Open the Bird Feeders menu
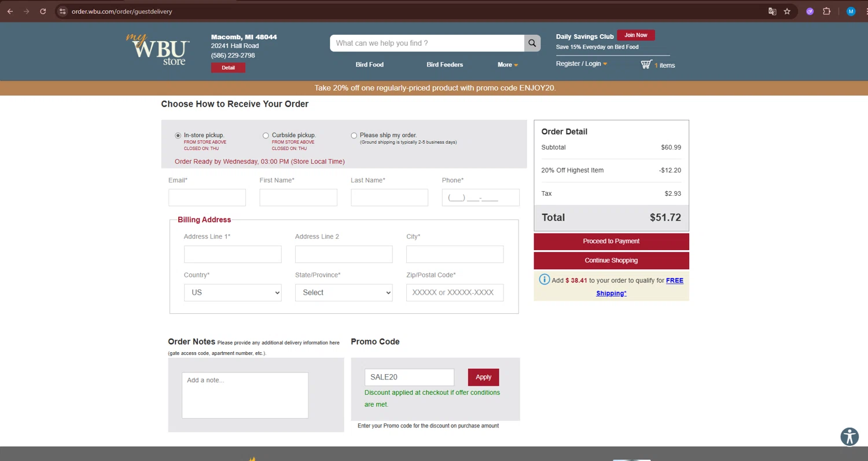This screenshot has height=461, width=868. pos(445,65)
